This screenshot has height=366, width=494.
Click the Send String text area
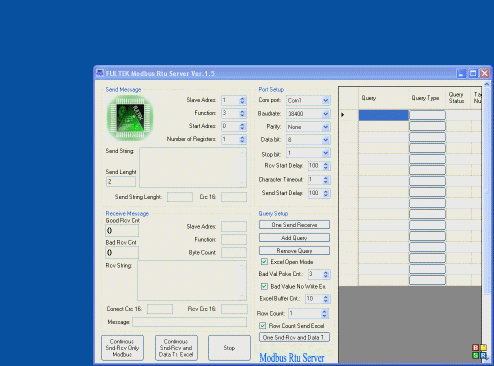point(193,167)
